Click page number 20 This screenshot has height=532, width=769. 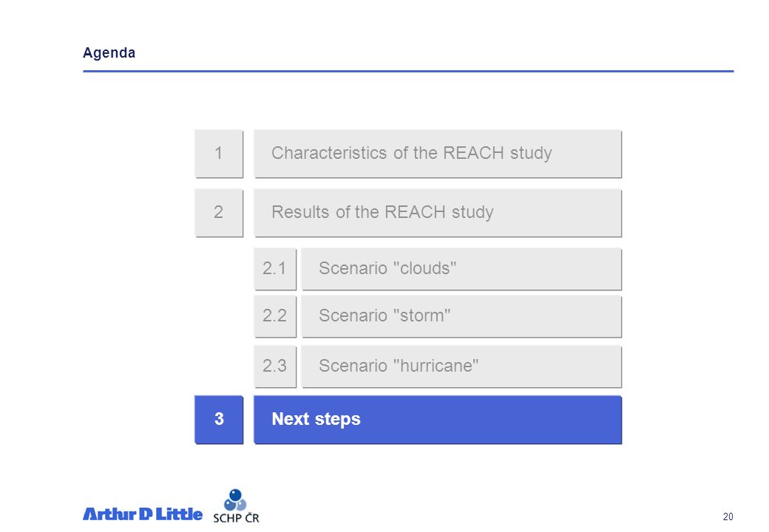click(728, 516)
